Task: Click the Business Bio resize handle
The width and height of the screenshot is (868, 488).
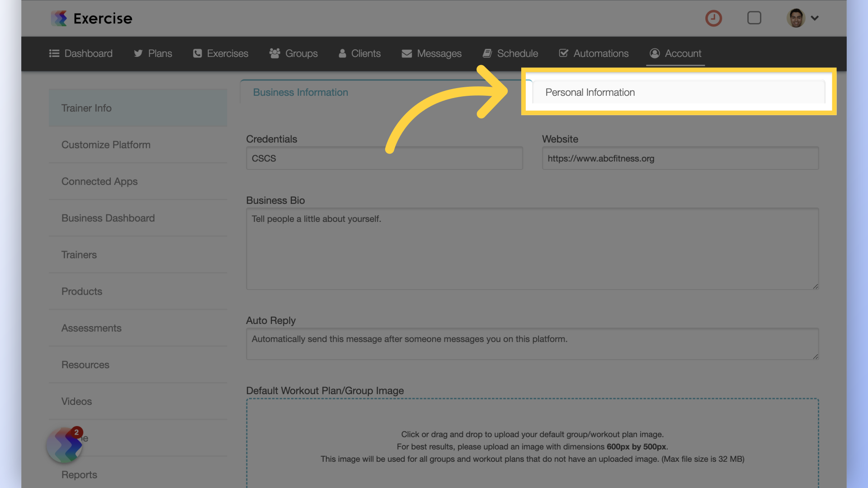Action: coord(815,286)
